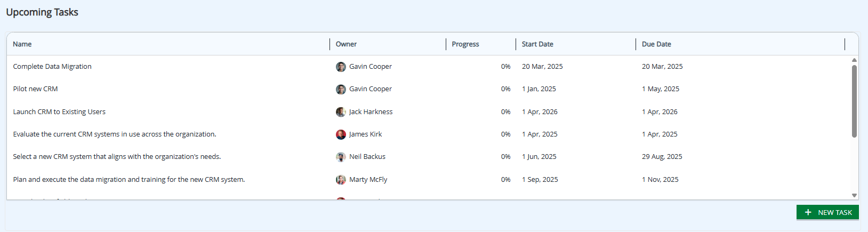Click the James Kirk owner name
Screen dimensions: 868x232
click(x=366, y=134)
